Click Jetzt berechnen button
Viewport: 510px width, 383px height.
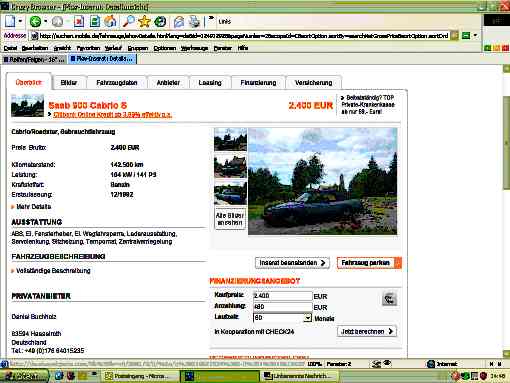pos(367,331)
